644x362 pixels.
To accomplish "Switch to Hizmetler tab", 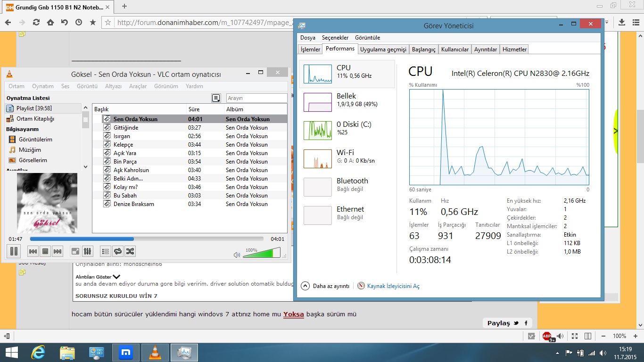I will click(514, 49).
